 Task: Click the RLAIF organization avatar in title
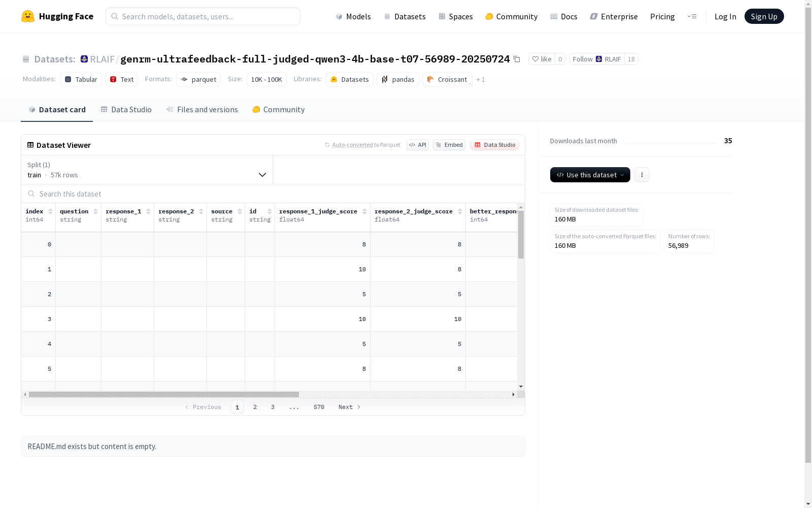click(84, 59)
